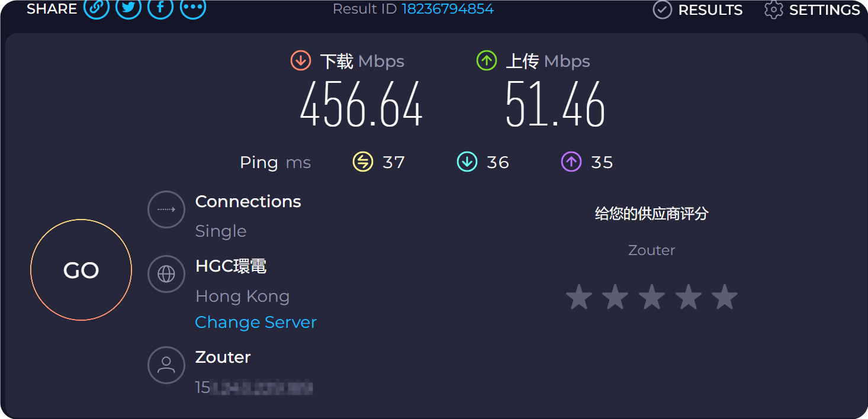Rate provider five stars
Image resolution: width=868 pixels, height=419 pixels.
[725, 297]
